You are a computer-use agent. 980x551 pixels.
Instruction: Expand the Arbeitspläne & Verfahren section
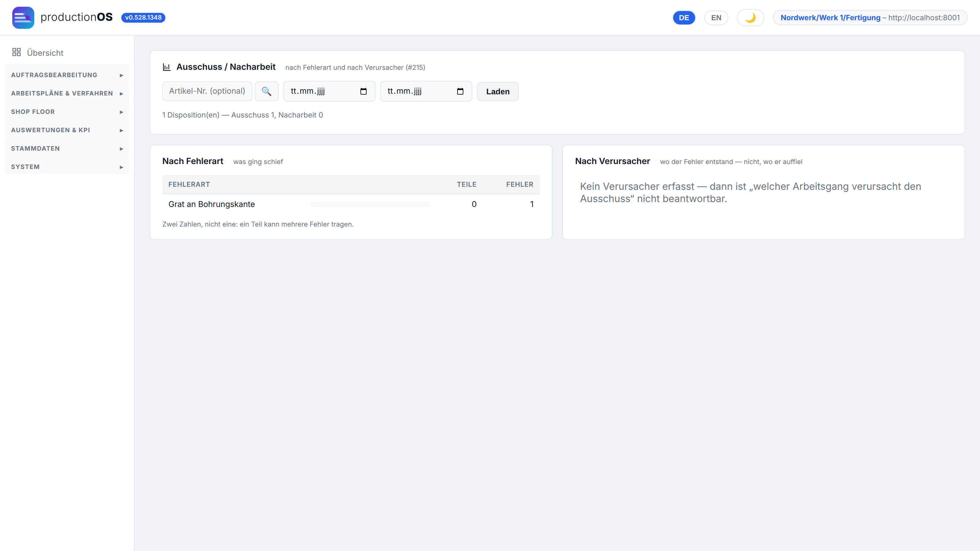(x=67, y=93)
